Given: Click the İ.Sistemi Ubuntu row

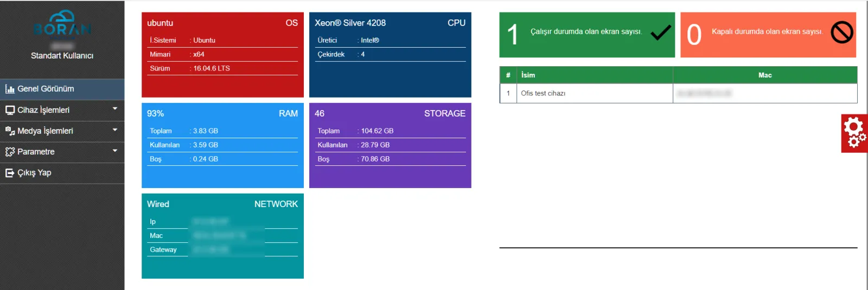Looking at the screenshot, I should coord(222,40).
